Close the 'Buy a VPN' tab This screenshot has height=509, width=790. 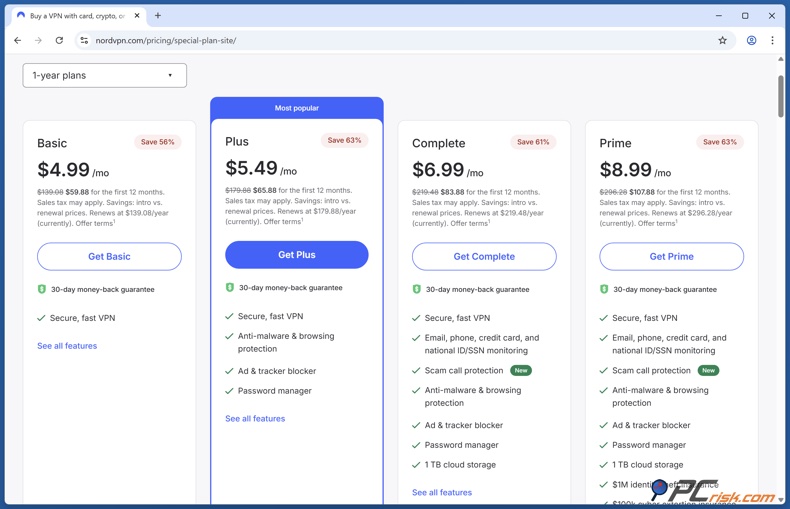pyautogui.click(x=137, y=16)
